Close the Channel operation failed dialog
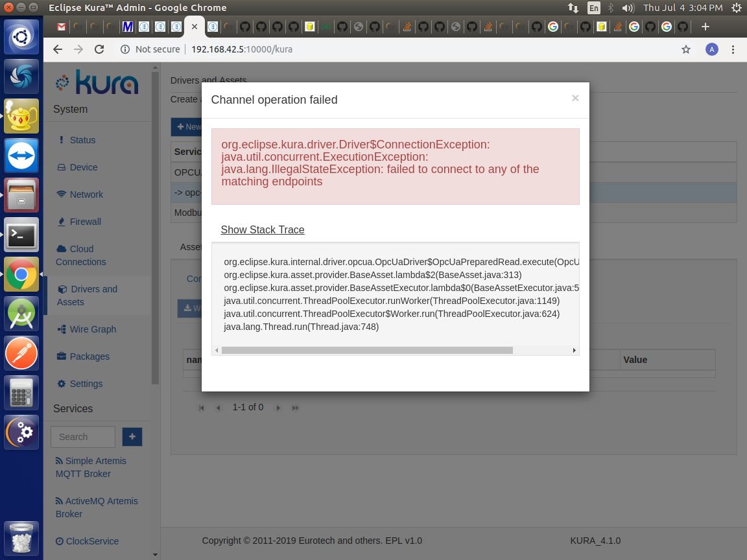Viewport: 747px width, 560px height. 575,98
